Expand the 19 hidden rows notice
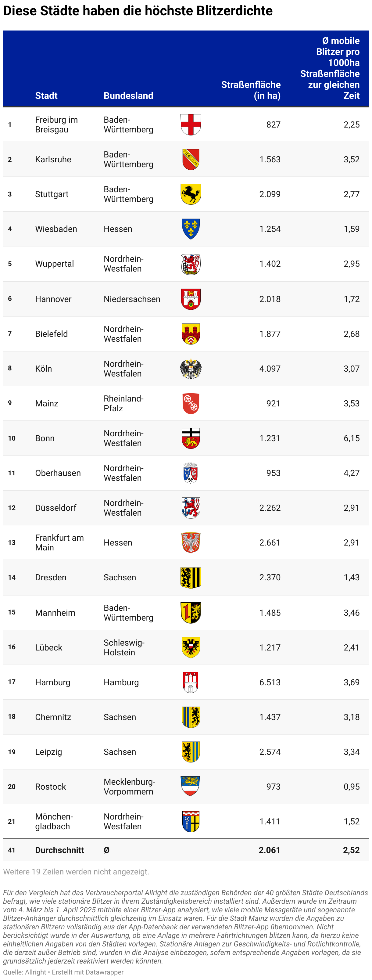The image size is (372, 980). (76, 872)
